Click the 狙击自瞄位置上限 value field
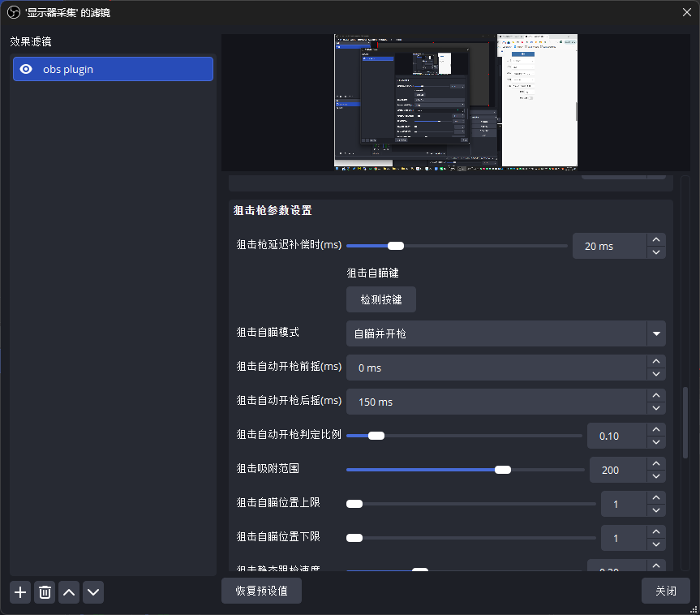The image size is (700, 615). [624, 504]
